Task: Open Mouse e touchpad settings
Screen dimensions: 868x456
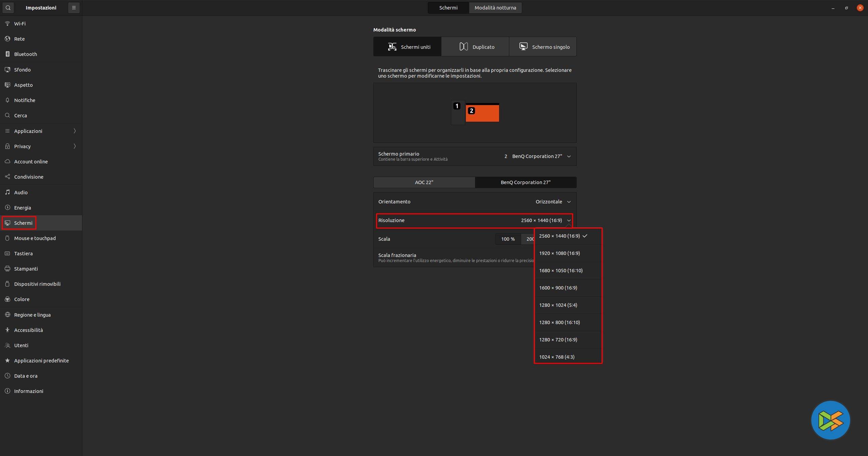Action: pyautogui.click(x=35, y=238)
